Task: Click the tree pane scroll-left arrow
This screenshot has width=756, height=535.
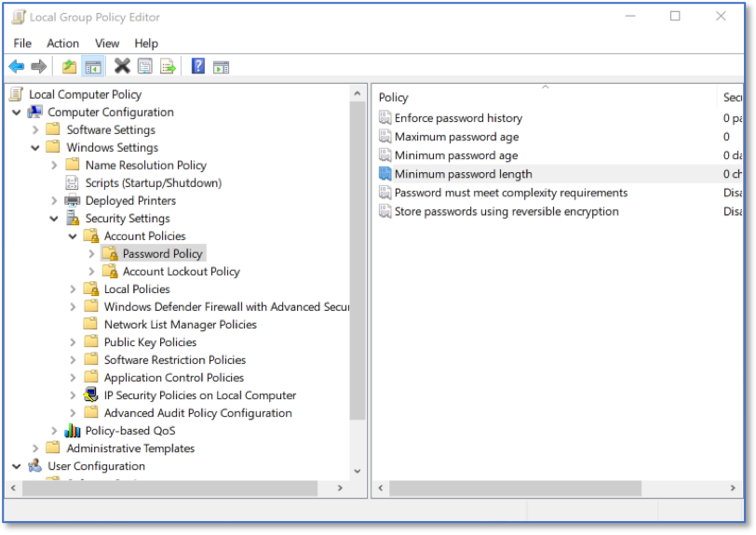Action: coord(13,488)
